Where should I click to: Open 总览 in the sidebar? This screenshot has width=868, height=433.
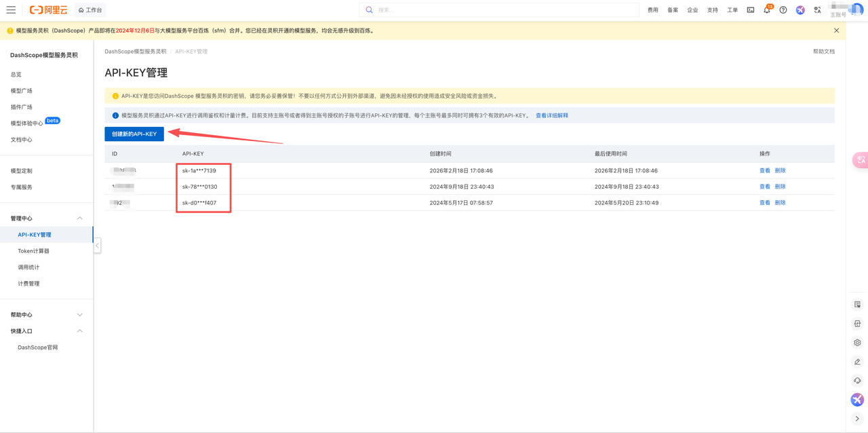point(16,75)
